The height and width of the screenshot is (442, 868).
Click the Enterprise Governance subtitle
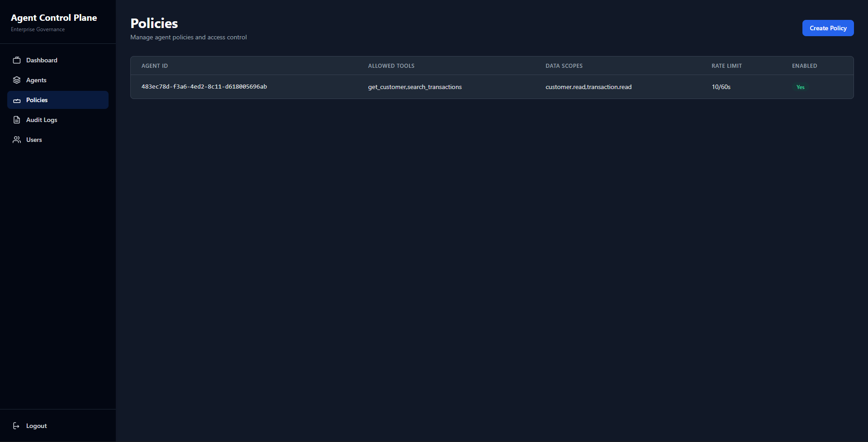[x=38, y=29]
